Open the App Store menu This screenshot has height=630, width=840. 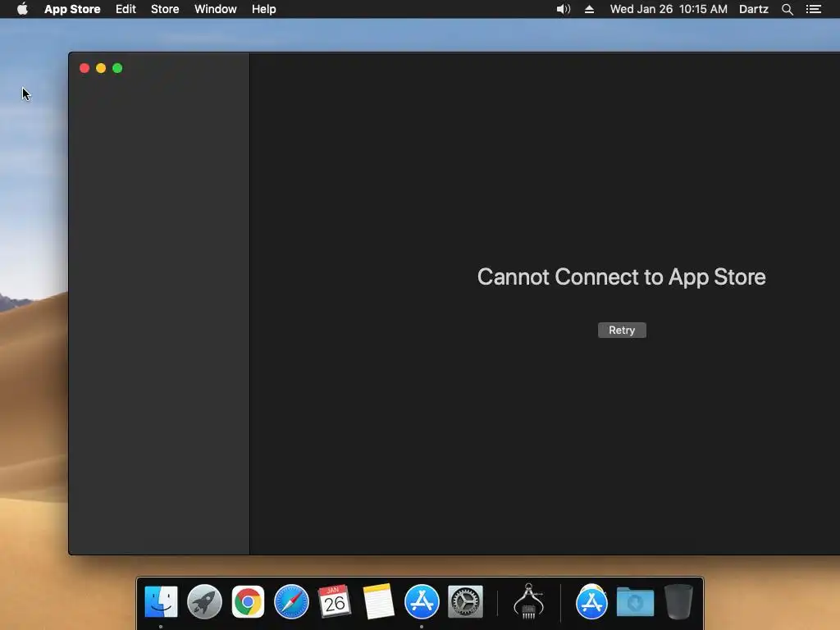tap(72, 9)
